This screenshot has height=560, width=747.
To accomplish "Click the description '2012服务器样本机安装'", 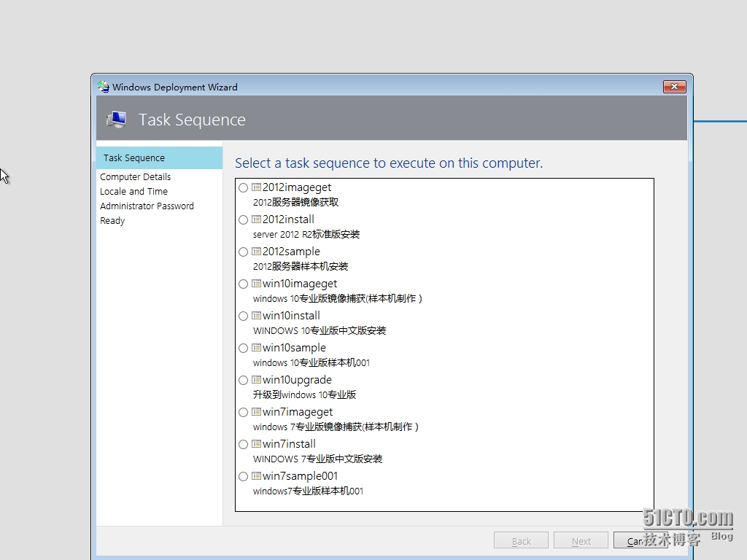I will [301, 266].
